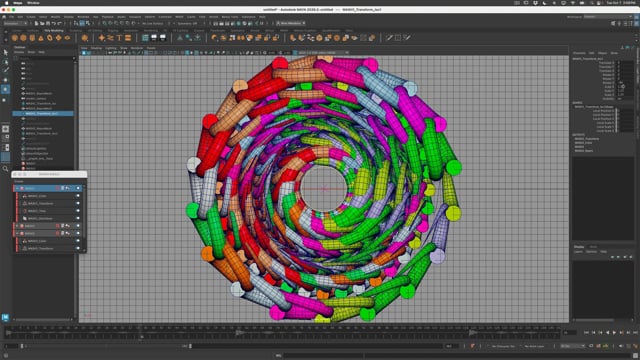
Task: Create a polygon cylinder from the shelf
Action: 32,38
